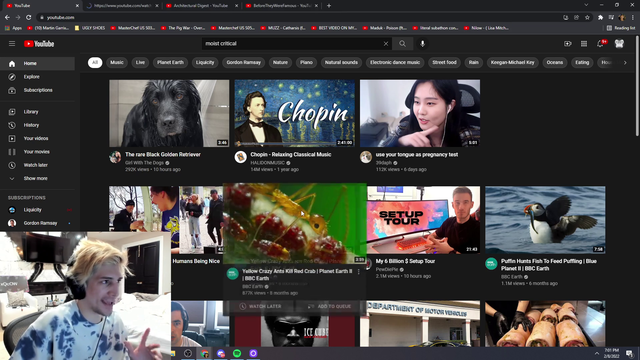
Task: Open the Liquicity subscription channel
Action: (38, 210)
